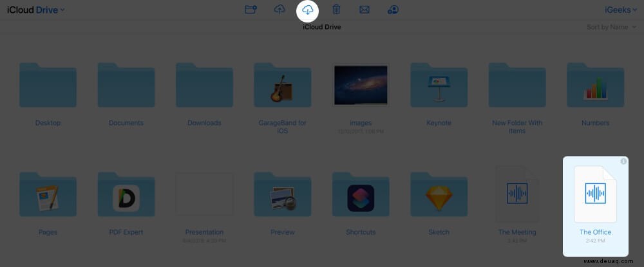Select the Documents folder icon

coord(126,85)
